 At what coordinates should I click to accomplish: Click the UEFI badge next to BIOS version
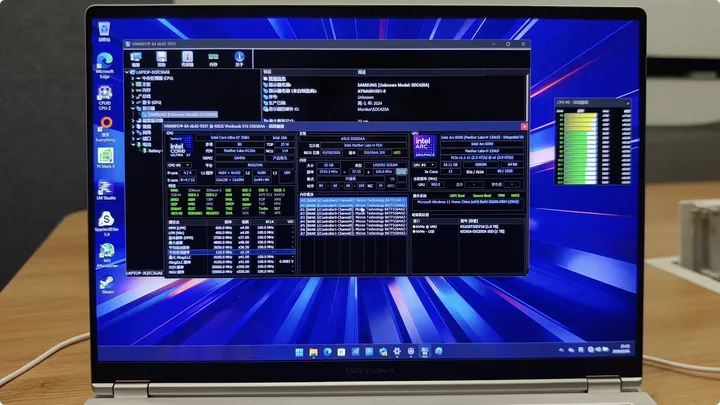click(x=398, y=152)
